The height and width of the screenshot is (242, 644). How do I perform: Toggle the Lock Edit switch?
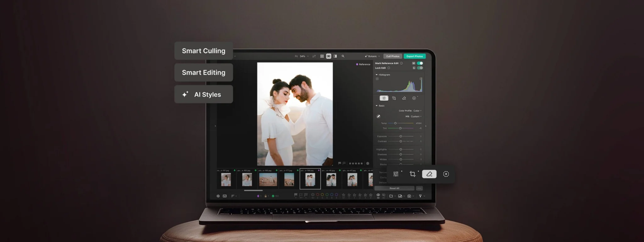420,68
